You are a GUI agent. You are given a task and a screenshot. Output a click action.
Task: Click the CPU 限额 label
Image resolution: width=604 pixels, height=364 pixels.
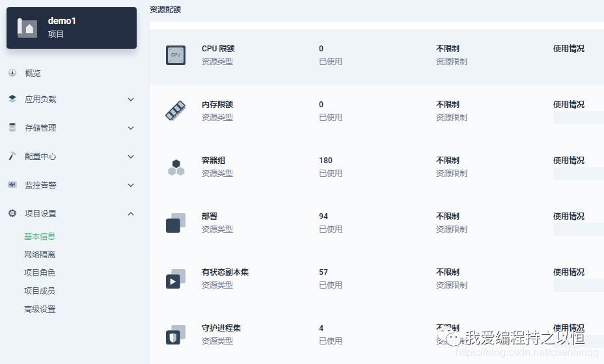pyautogui.click(x=218, y=49)
